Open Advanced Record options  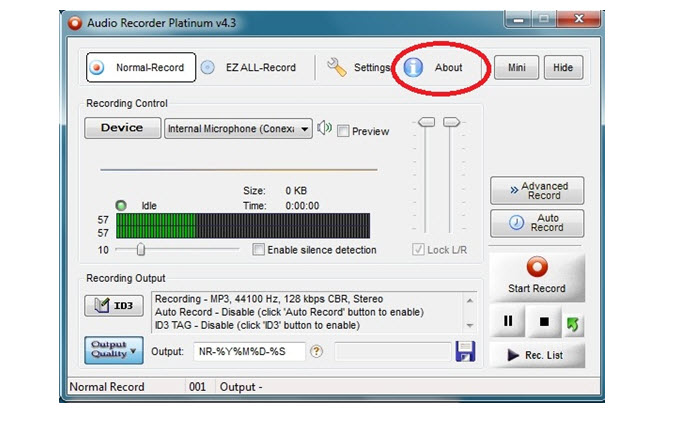click(x=537, y=190)
